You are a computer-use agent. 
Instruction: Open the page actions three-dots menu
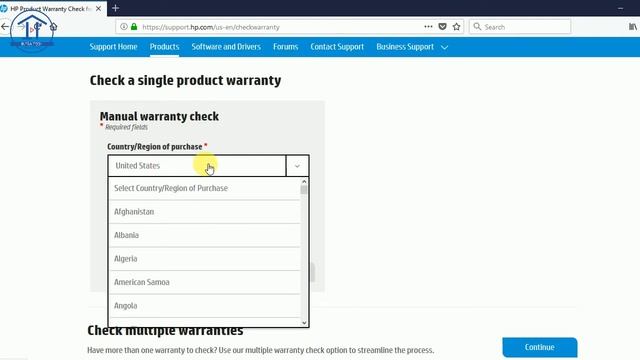coord(428,27)
